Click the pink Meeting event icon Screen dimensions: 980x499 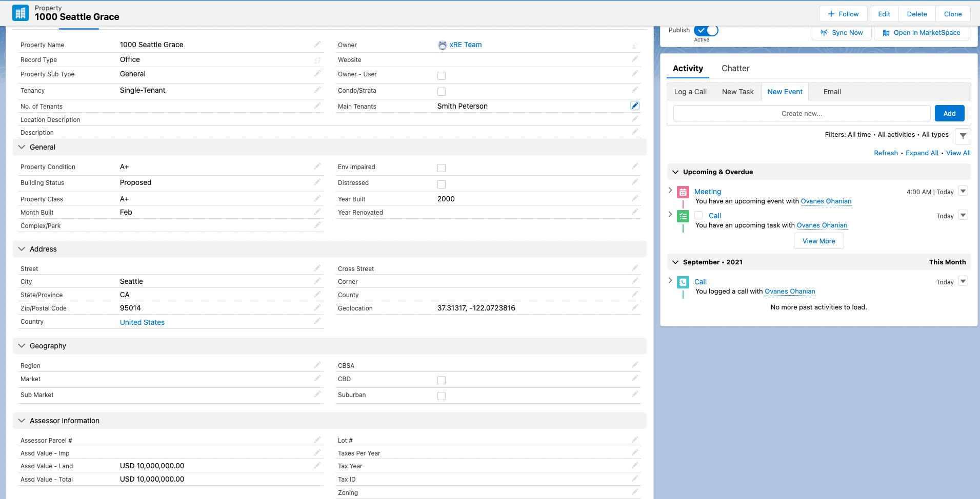[683, 192]
